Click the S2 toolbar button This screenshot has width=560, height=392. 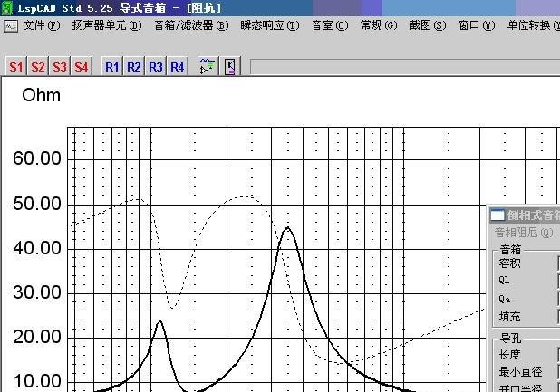click(x=38, y=66)
